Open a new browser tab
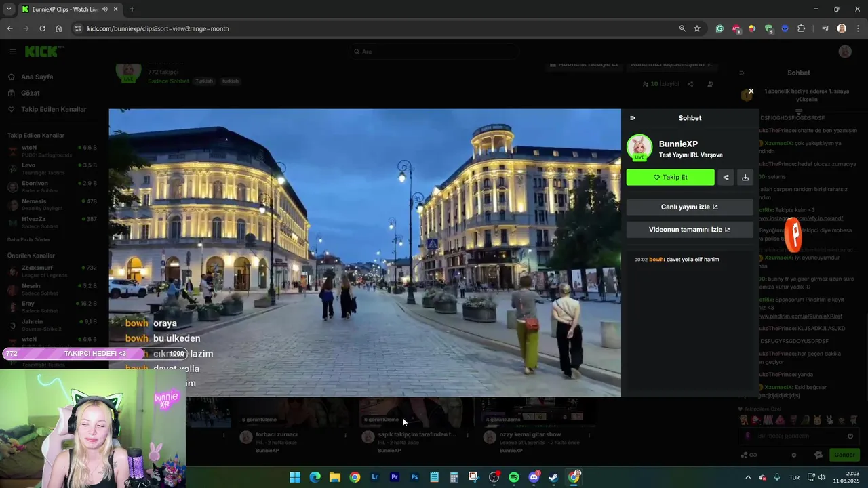 click(x=132, y=9)
